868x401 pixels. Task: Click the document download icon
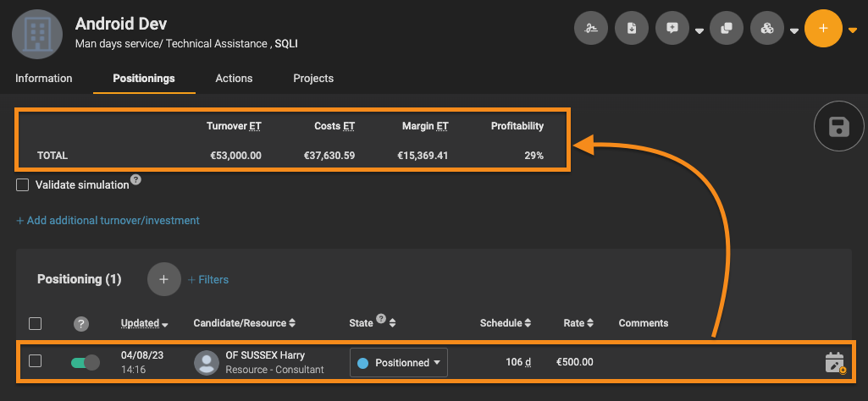(632, 28)
